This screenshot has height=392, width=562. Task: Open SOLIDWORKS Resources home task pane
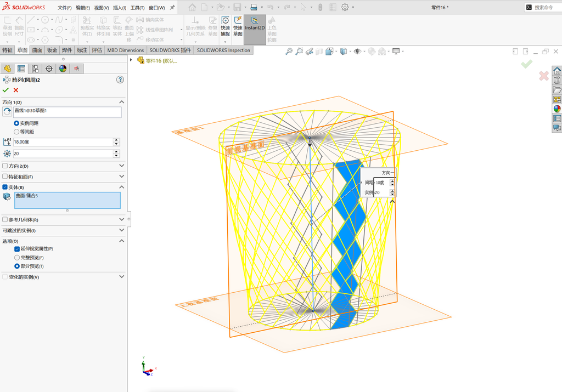[x=557, y=71]
